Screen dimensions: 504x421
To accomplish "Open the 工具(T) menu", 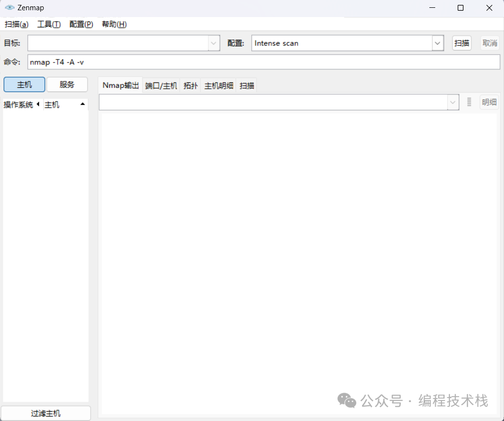I will (x=49, y=24).
